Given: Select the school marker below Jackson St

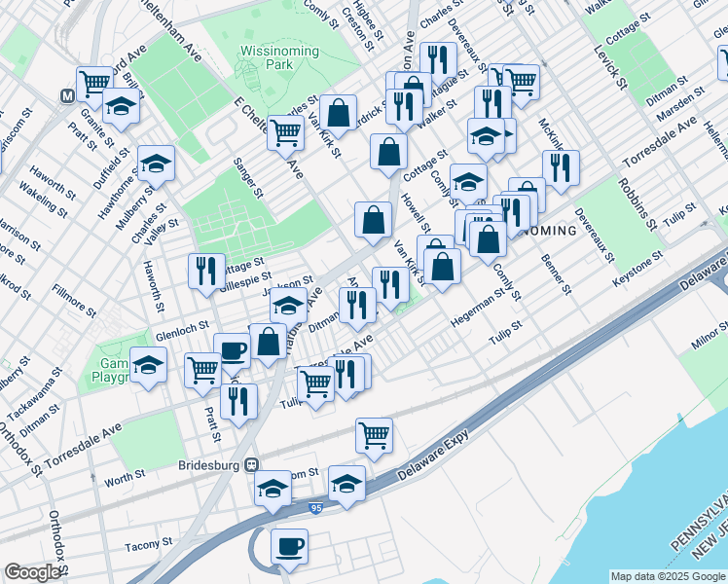Looking at the screenshot, I should pyautogui.click(x=289, y=307).
